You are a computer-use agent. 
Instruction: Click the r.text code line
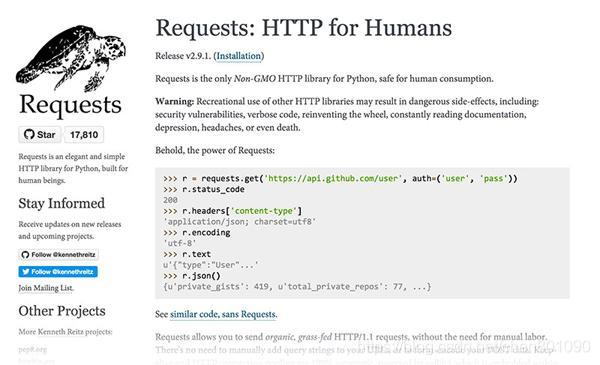(x=187, y=254)
